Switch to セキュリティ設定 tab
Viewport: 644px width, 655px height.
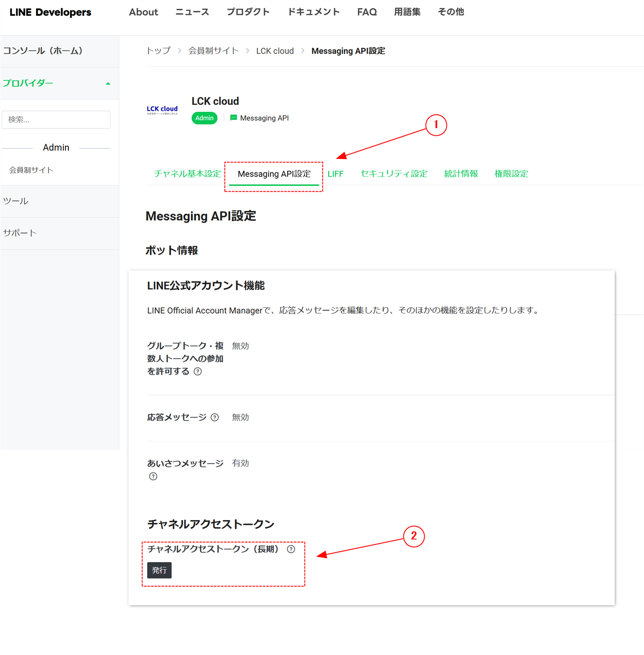tap(394, 174)
